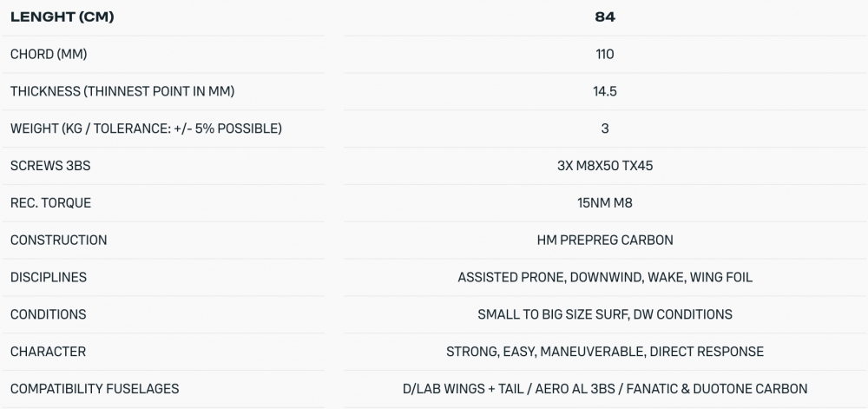Viewport: 868px width, 409px height.
Task: Click the chord value 110
Action: tap(605, 54)
